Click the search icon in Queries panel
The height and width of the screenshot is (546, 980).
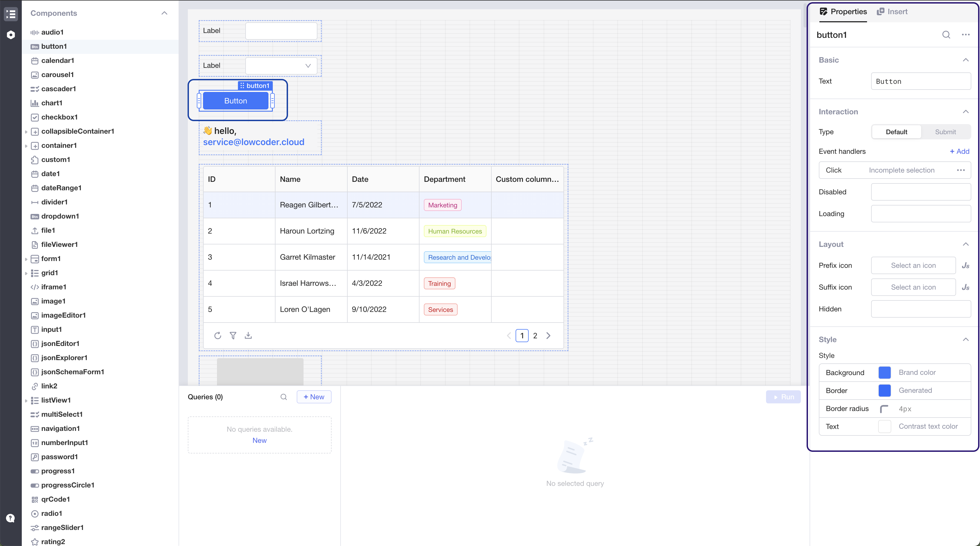click(283, 397)
